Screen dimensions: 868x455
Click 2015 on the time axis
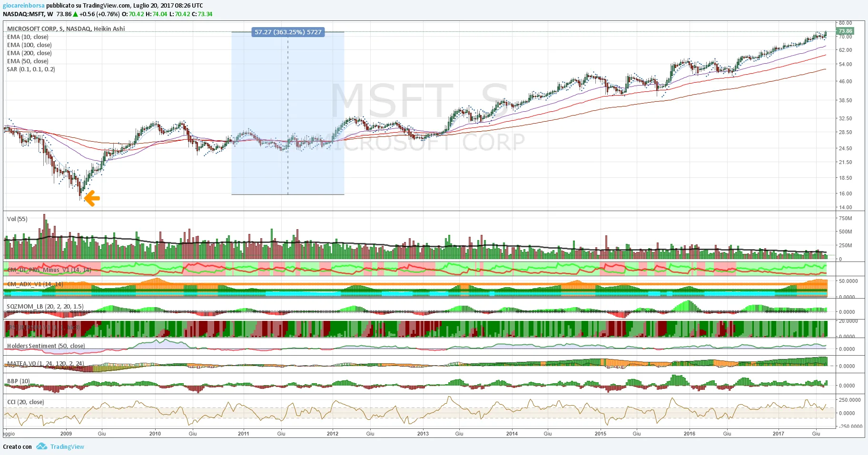601,434
